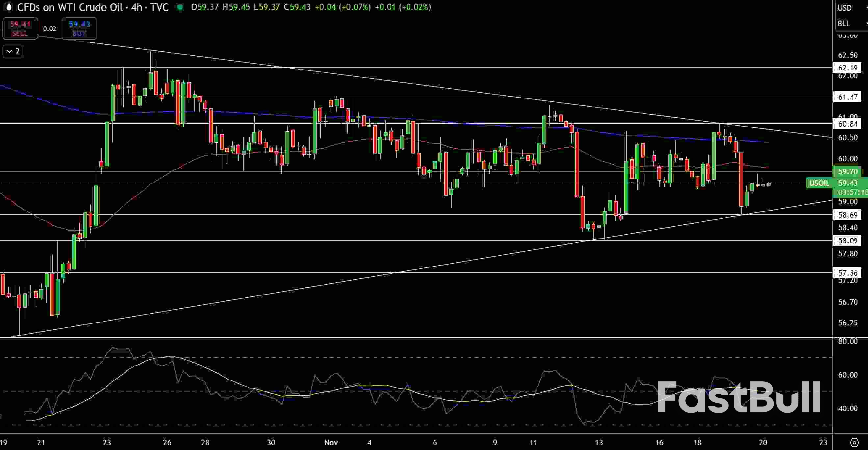868x450 pixels.
Task: Expand the collapsed indicators legend showing 2
Action: click(13, 51)
